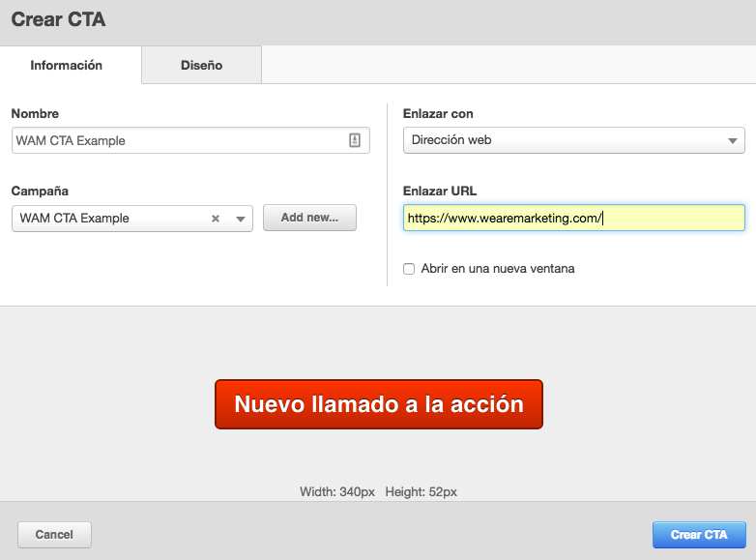756x560 pixels.
Task: Click the Campaña field label
Action: point(40,192)
